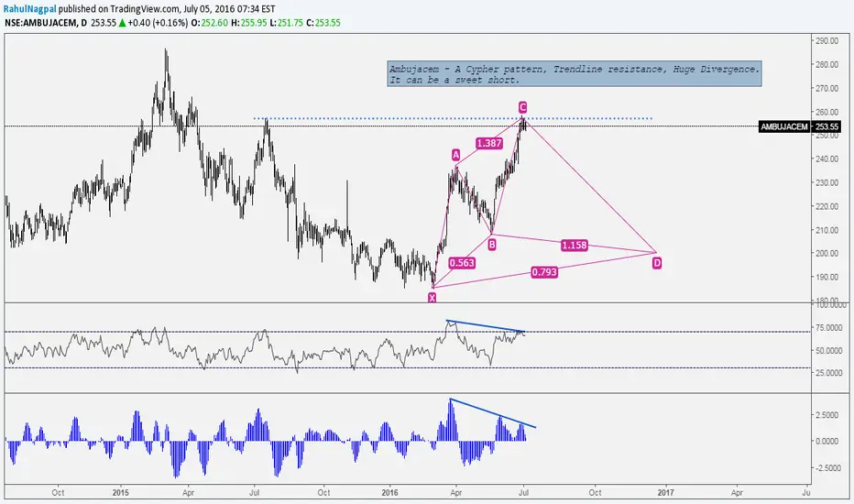
Task: Select the 0.793 ratio label
Action: tap(544, 272)
